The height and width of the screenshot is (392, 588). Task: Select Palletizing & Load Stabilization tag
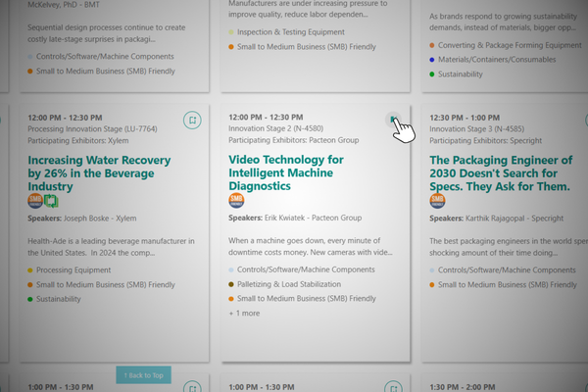pos(285,284)
